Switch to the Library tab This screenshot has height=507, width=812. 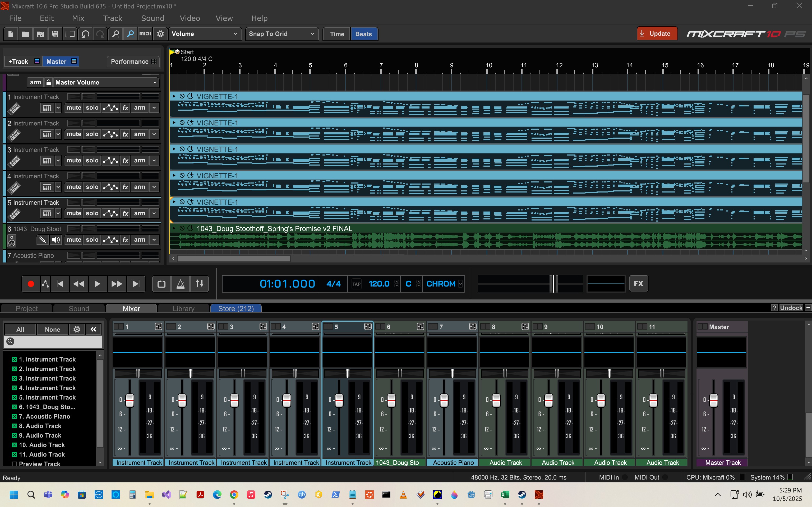click(183, 308)
